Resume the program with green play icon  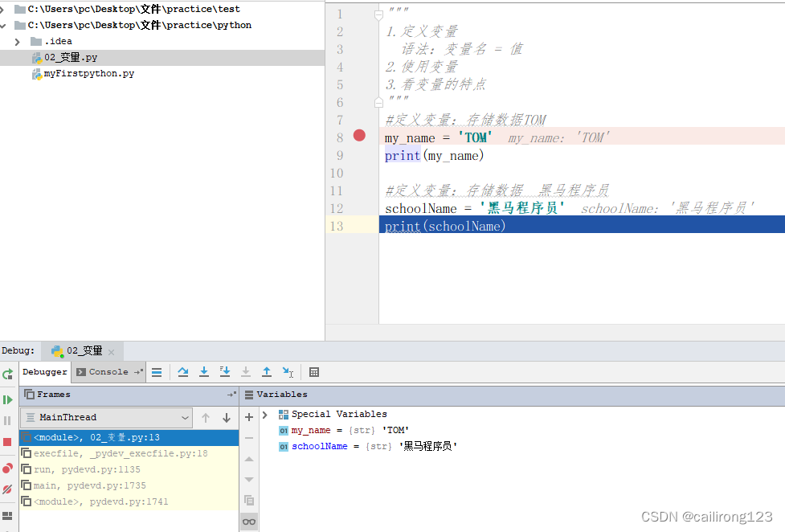coord(7,399)
